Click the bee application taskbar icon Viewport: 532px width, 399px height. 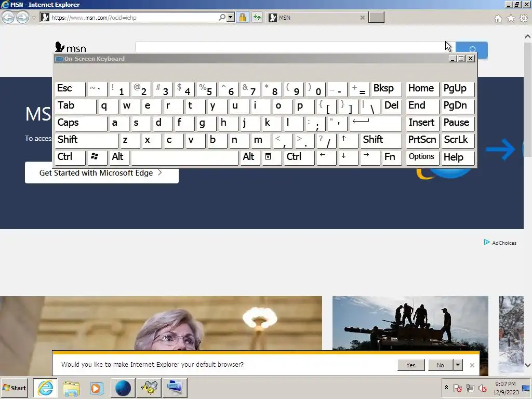[x=149, y=388]
